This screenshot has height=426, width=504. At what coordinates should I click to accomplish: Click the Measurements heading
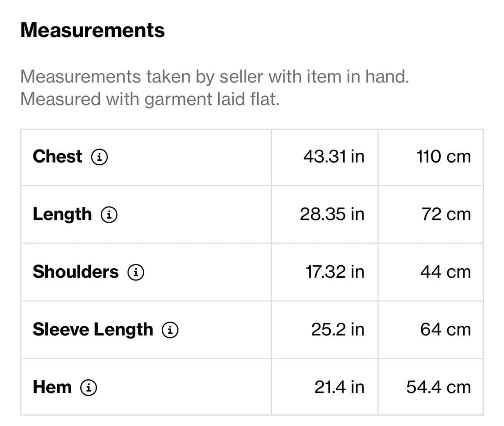point(93,30)
